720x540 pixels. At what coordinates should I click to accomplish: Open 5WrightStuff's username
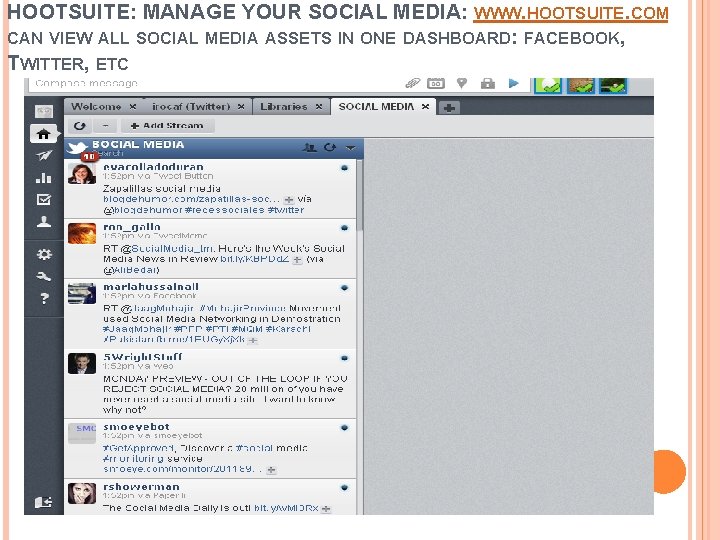click(143, 357)
